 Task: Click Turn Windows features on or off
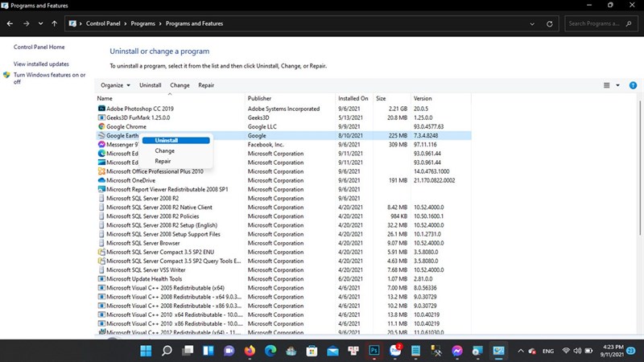click(49, 78)
